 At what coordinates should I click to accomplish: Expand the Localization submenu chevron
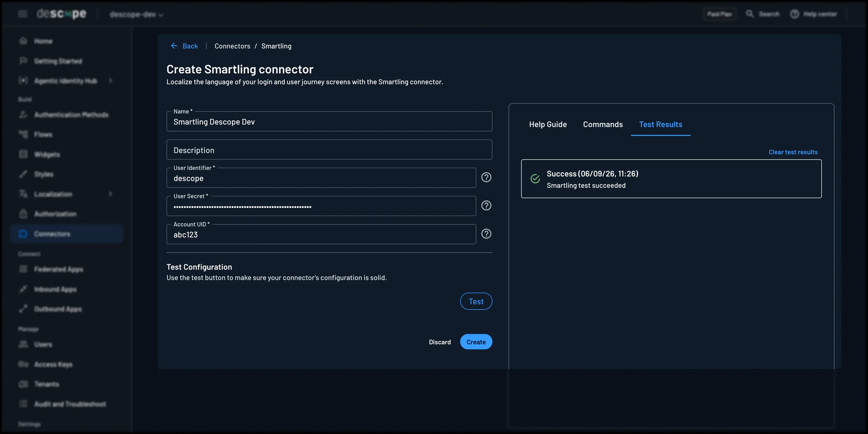click(111, 194)
